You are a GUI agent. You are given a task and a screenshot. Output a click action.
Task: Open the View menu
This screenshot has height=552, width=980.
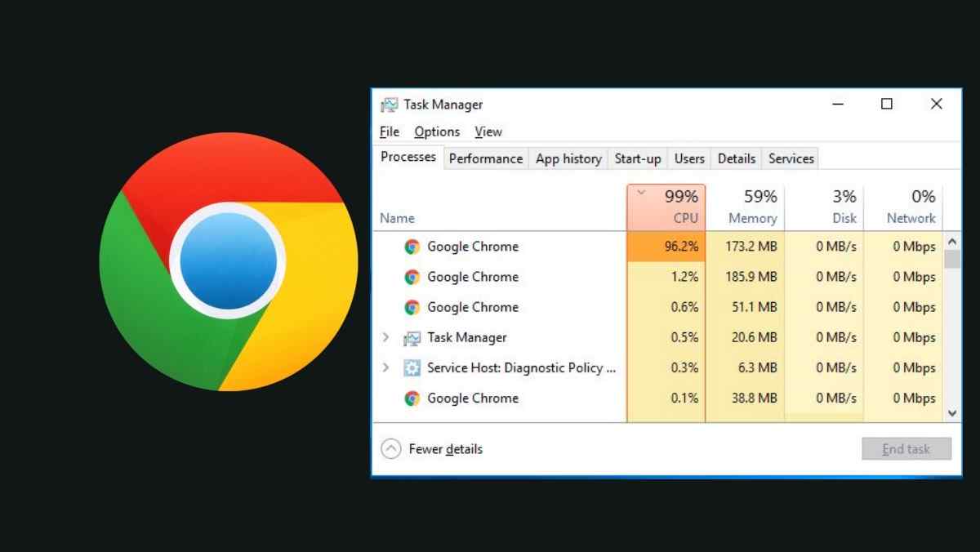pos(488,131)
